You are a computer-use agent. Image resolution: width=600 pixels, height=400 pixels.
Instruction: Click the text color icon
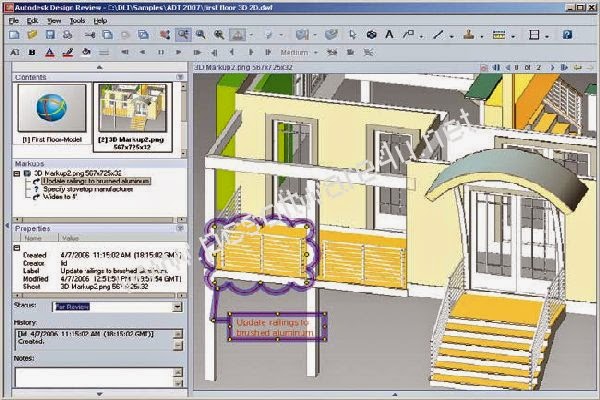tap(50, 52)
